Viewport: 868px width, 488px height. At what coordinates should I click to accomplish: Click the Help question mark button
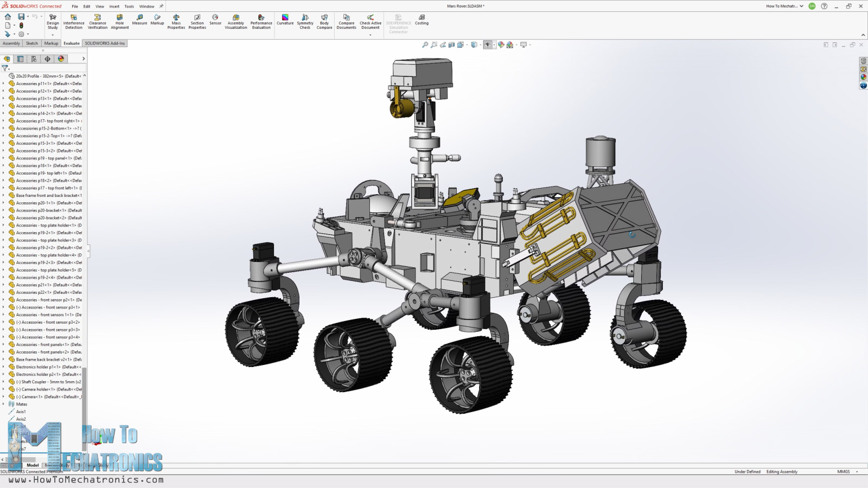coord(823,6)
